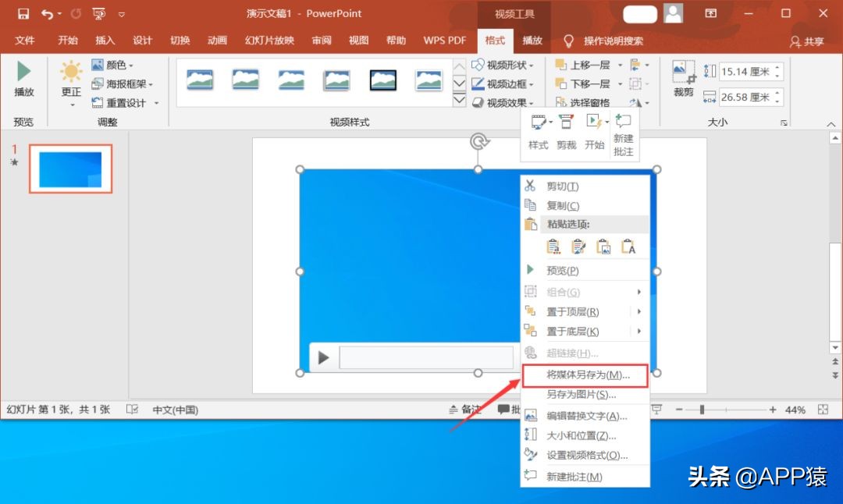
Task: Choose the first paste option icon
Action: (x=553, y=247)
